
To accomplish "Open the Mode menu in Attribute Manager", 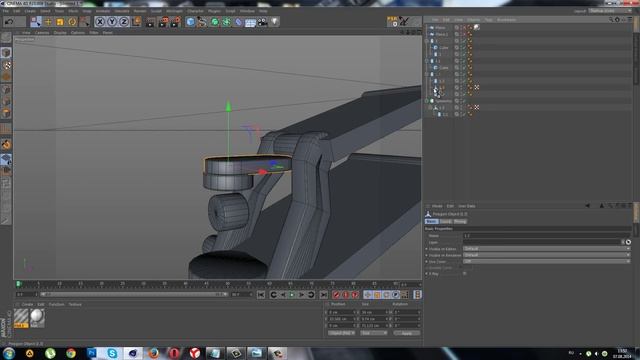I will [437, 206].
